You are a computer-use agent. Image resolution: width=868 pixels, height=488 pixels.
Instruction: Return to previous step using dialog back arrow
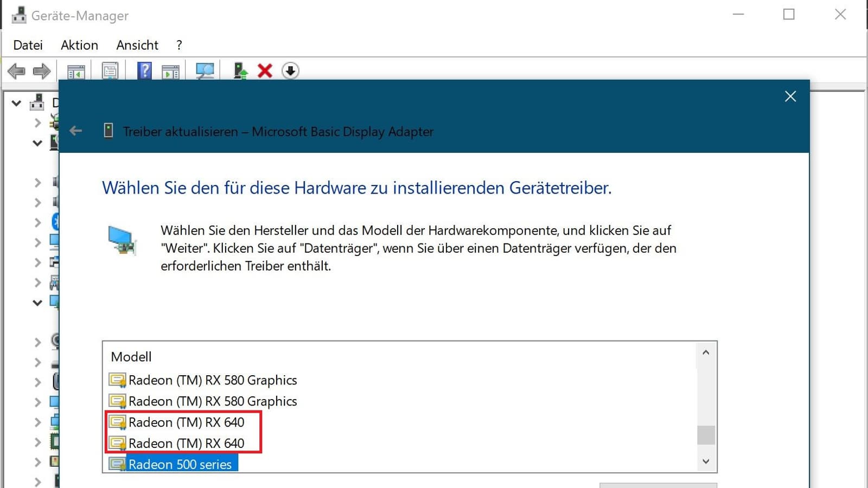[76, 131]
